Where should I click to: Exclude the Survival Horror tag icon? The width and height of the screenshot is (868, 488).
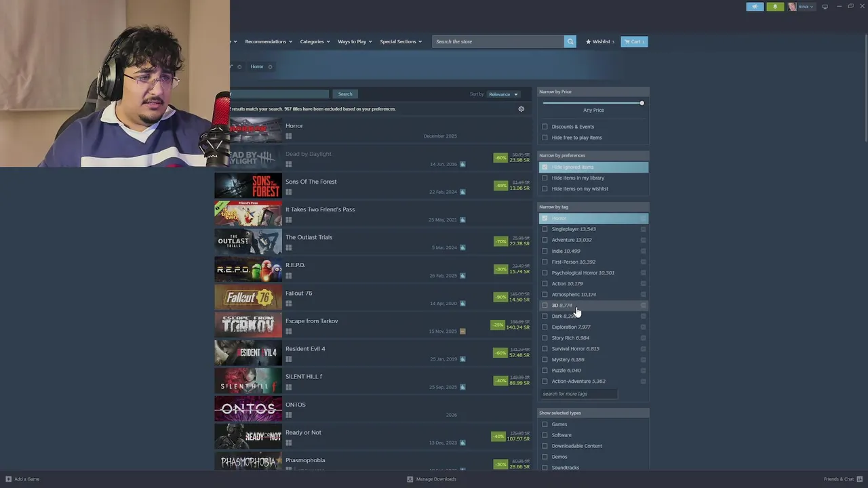click(643, 348)
